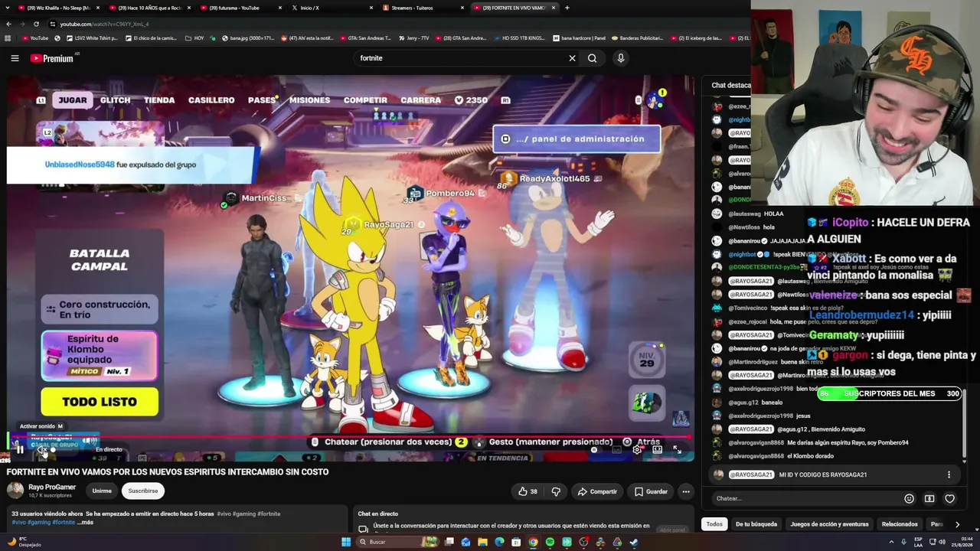Like the video with 38 likes
The height and width of the screenshot is (551, 980).
(528, 491)
